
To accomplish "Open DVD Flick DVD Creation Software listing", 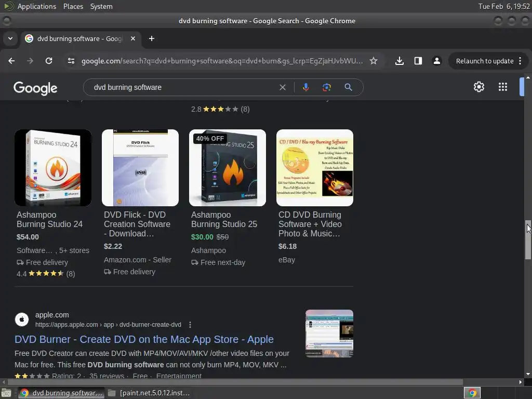I will [x=137, y=224].
